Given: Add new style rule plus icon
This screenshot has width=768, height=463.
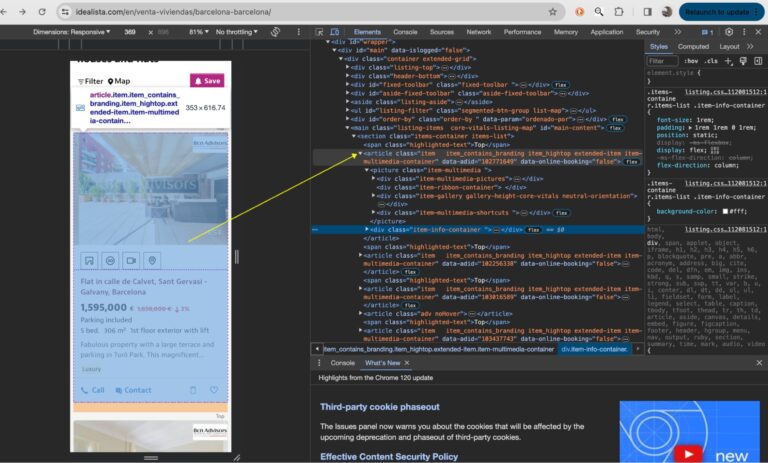Looking at the screenshot, I should click(728, 61).
